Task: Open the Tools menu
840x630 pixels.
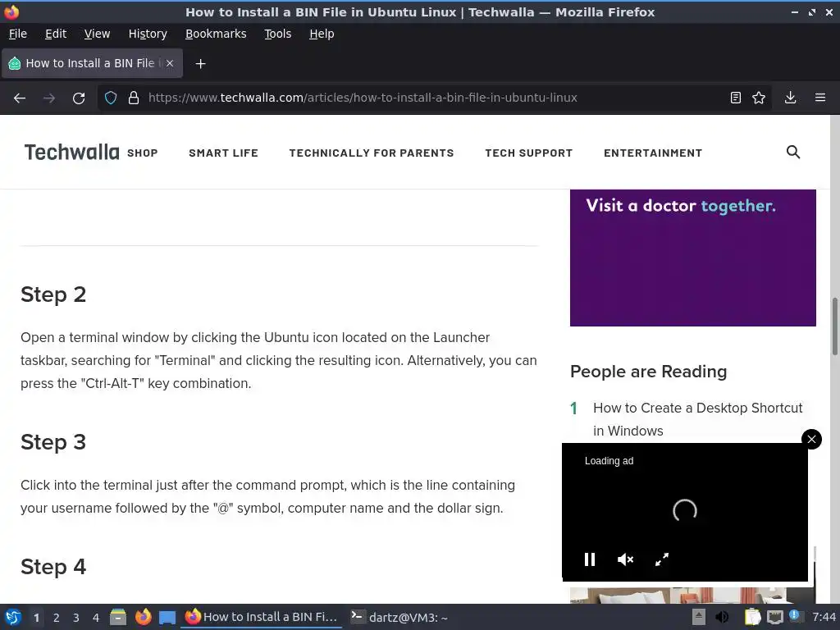Action: click(x=277, y=34)
